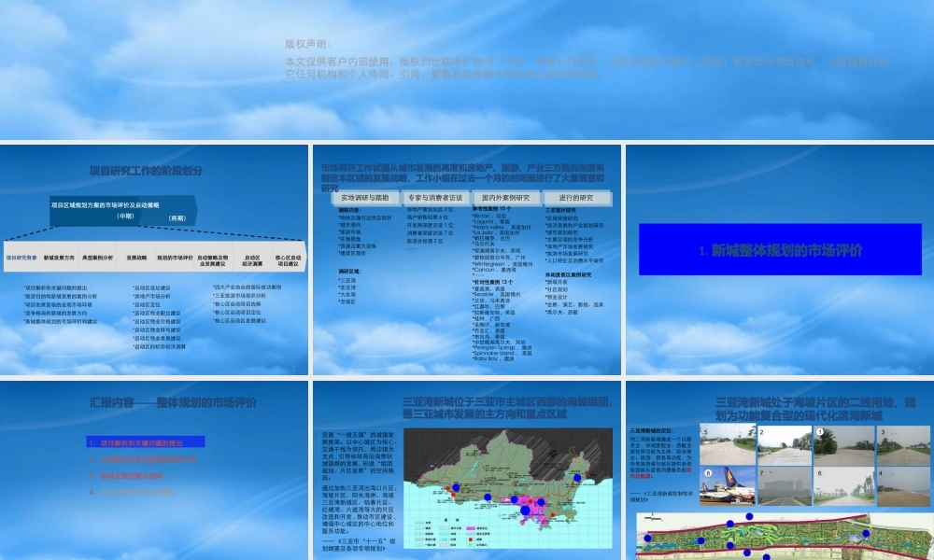
Task: Open road photo numbered 1
Action: [843, 446]
